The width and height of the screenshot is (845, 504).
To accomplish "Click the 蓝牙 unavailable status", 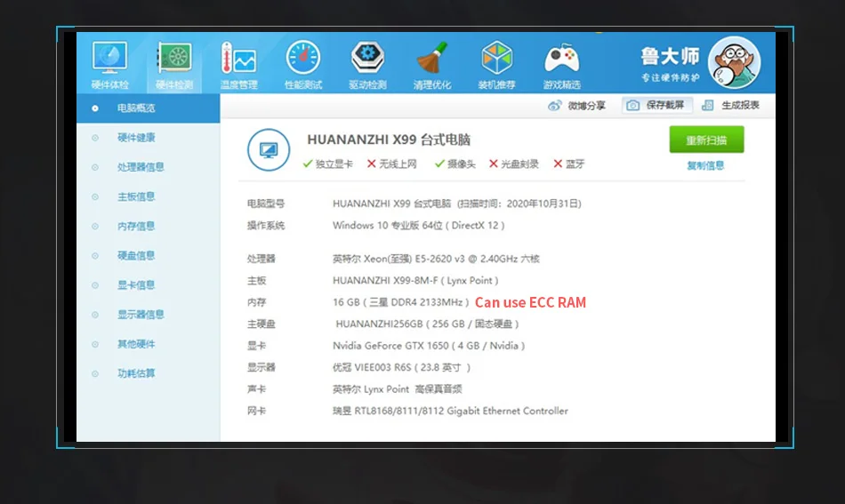I will 568,164.
